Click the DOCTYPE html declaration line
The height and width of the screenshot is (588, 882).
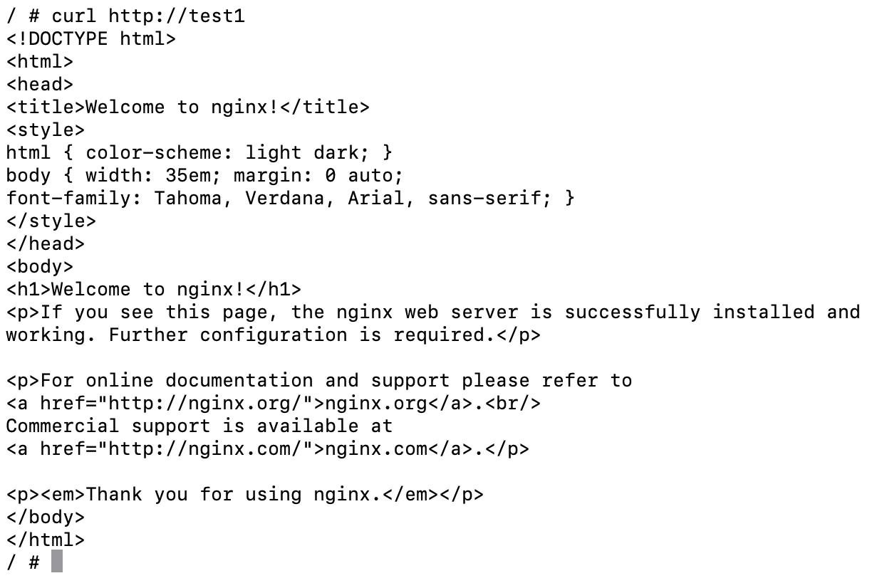pos(91,38)
